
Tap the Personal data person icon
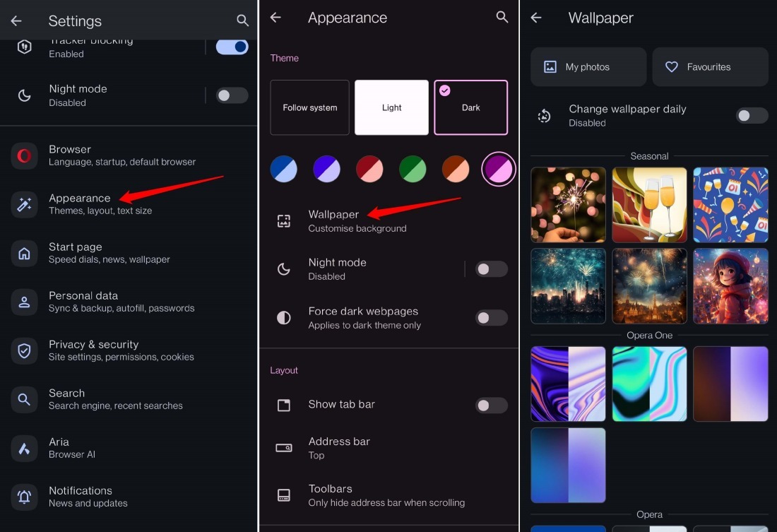tap(24, 302)
